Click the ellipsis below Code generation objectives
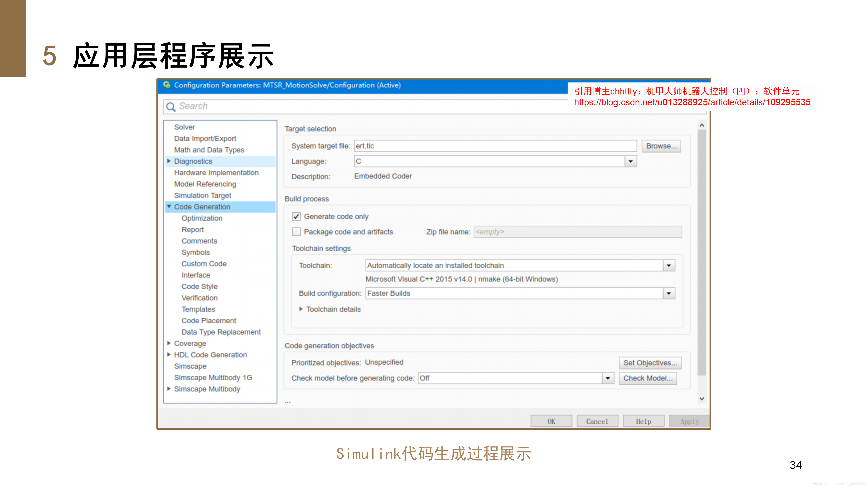The image size is (868, 488). [288, 402]
